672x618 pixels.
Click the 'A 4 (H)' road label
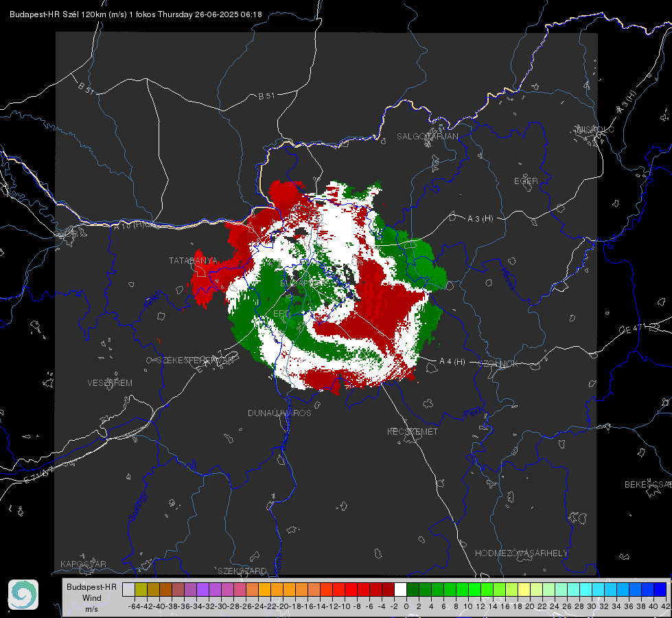click(452, 362)
